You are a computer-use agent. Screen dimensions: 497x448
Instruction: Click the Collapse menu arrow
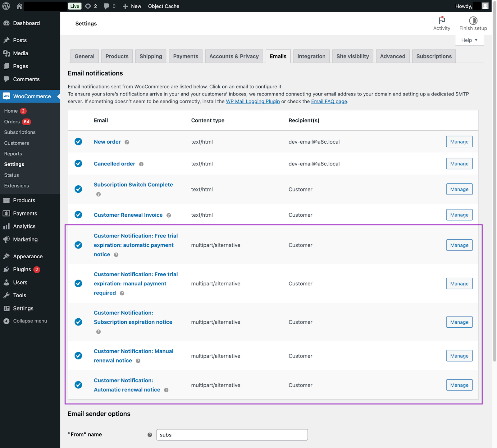coord(6,321)
